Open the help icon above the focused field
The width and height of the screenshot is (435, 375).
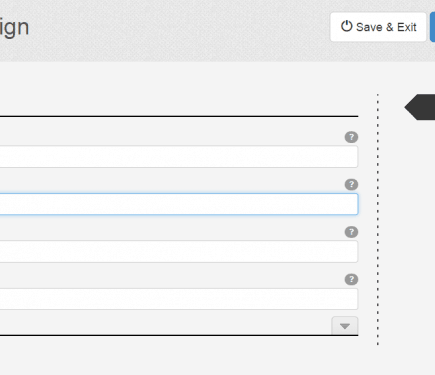point(351,184)
